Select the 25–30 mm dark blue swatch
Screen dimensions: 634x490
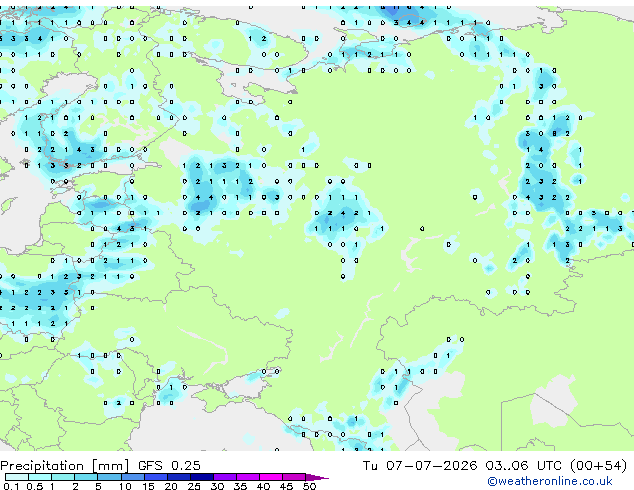point(201,477)
